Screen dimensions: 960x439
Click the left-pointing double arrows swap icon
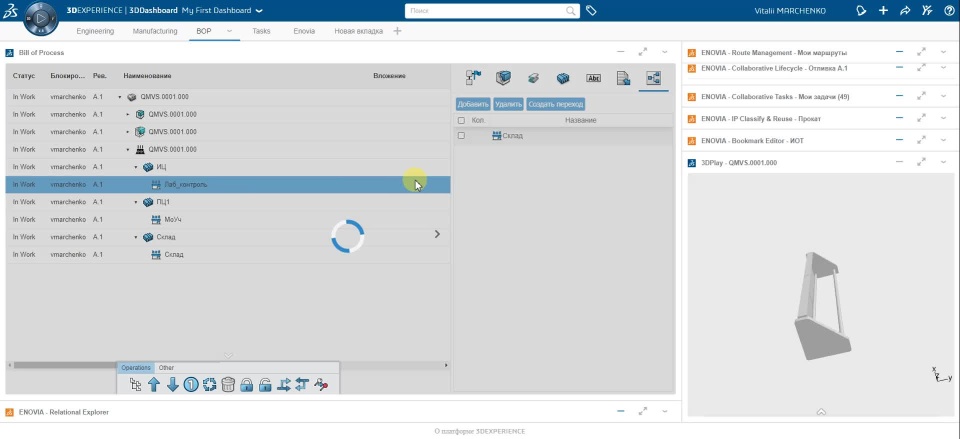[x=302, y=385]
